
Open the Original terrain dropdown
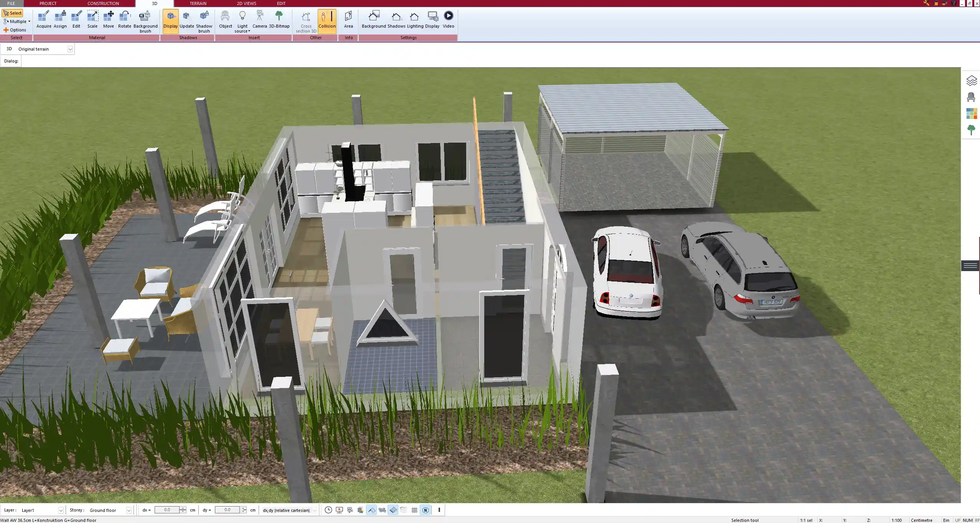pyautogui.click(x=70, y=49)
